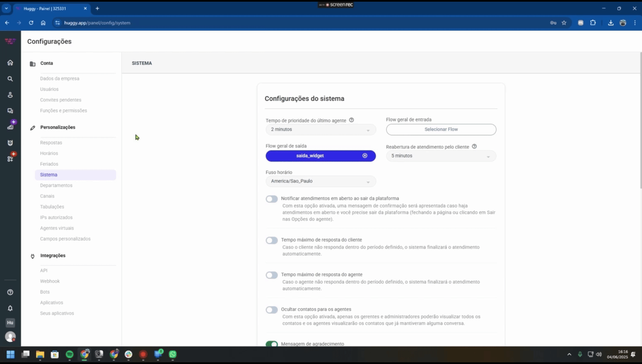Reload the page in the browser
The image size is (642, 364).
pyautogui.click(x=31, y=23)
